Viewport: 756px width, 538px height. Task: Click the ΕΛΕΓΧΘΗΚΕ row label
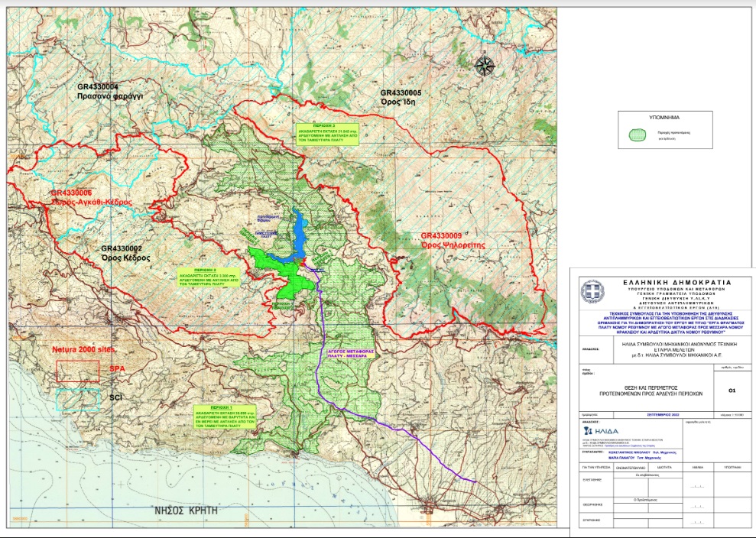[x=591, y=480]
